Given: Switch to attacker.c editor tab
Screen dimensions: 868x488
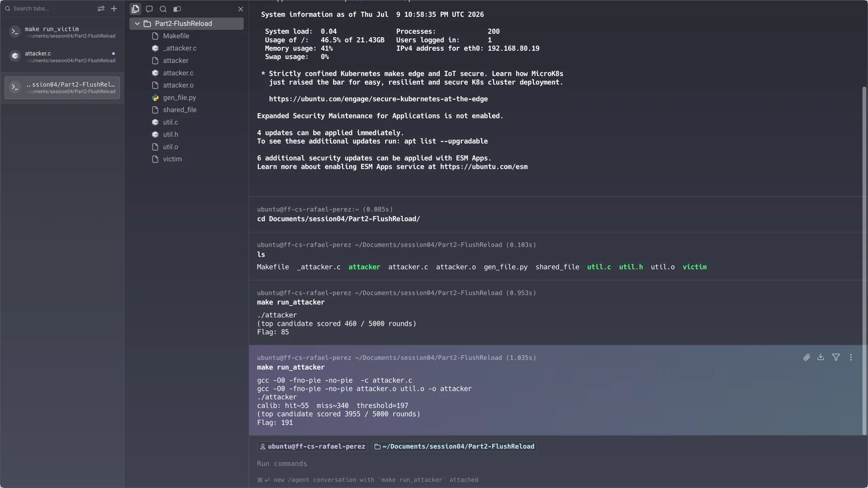Looking at the screenshot, I should coord(62,57).
